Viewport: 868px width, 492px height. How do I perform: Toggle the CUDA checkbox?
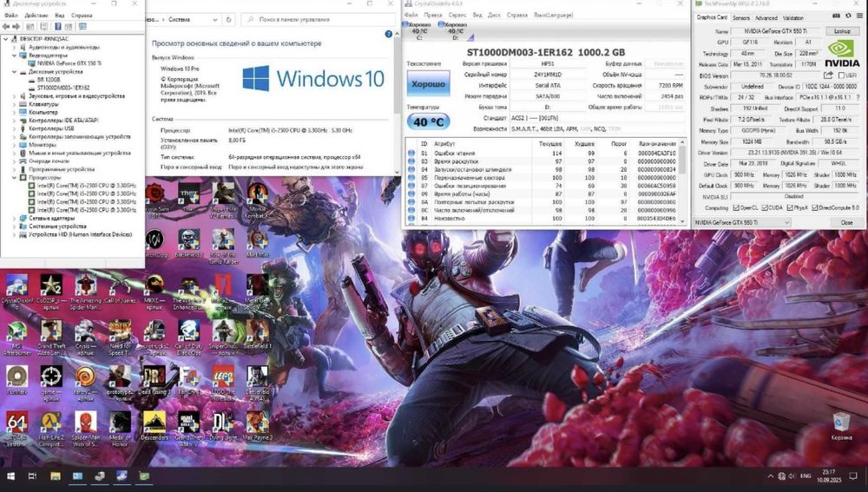tap(765, 207)
